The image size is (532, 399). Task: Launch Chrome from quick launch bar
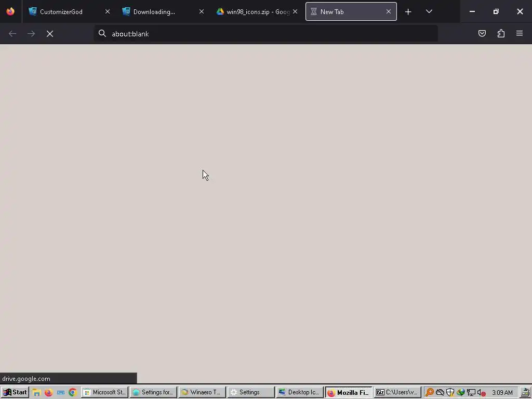[73, 393]
